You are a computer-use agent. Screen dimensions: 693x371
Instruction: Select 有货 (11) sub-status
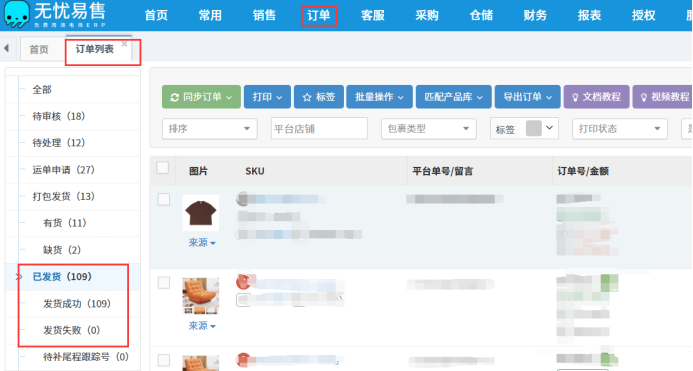[x=65, y=223]
